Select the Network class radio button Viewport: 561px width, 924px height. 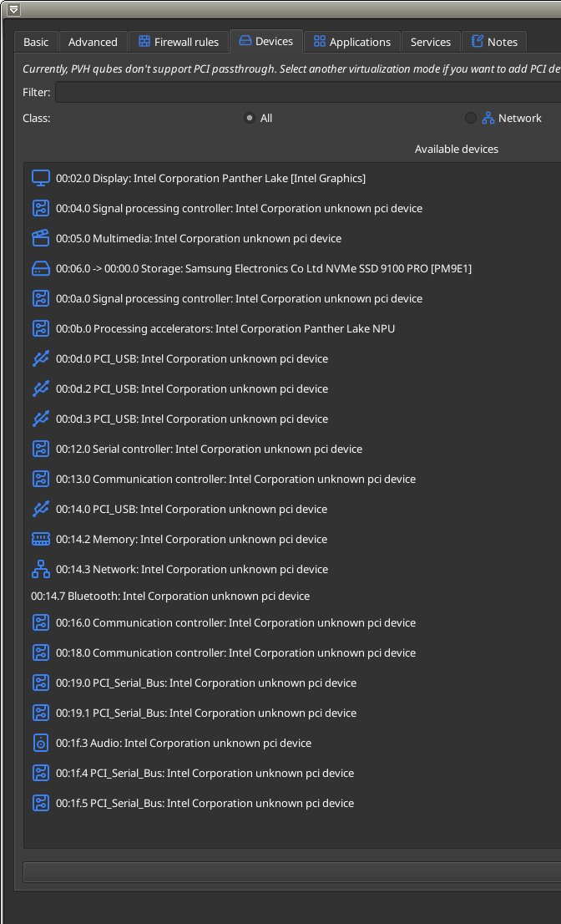[x=470, y=118]
